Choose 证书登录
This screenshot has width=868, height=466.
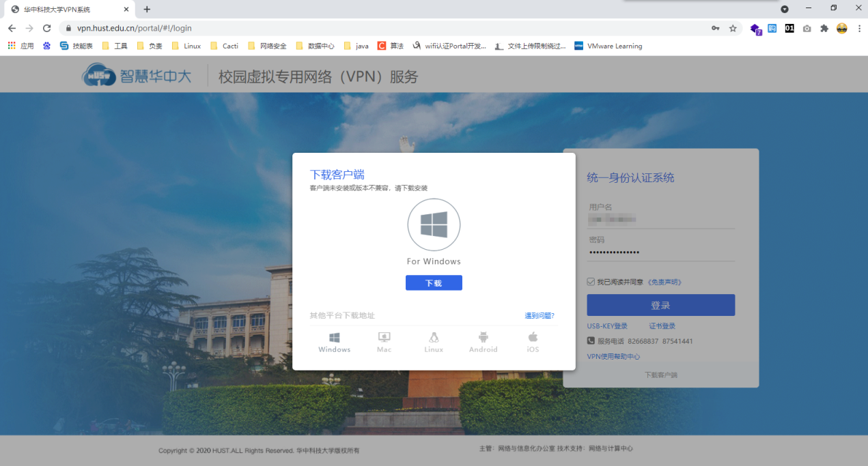point(662,326)
